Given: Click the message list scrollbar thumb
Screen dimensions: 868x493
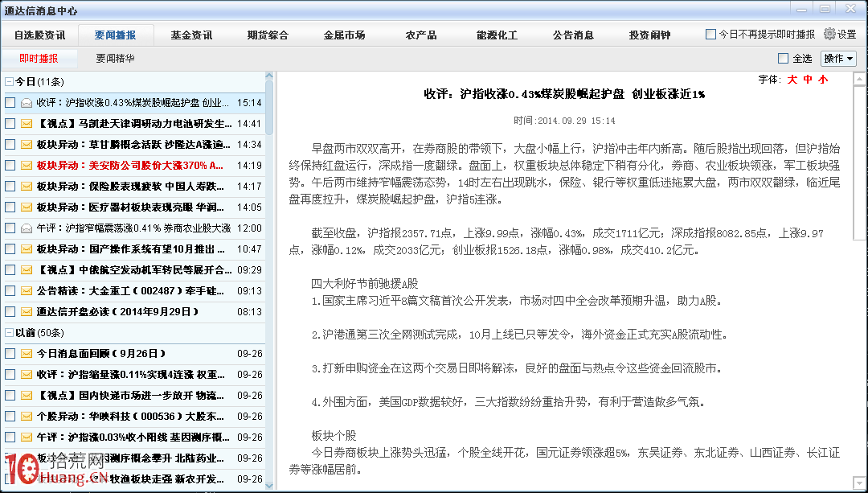Looking at the screenshot, I should (269, 108).
